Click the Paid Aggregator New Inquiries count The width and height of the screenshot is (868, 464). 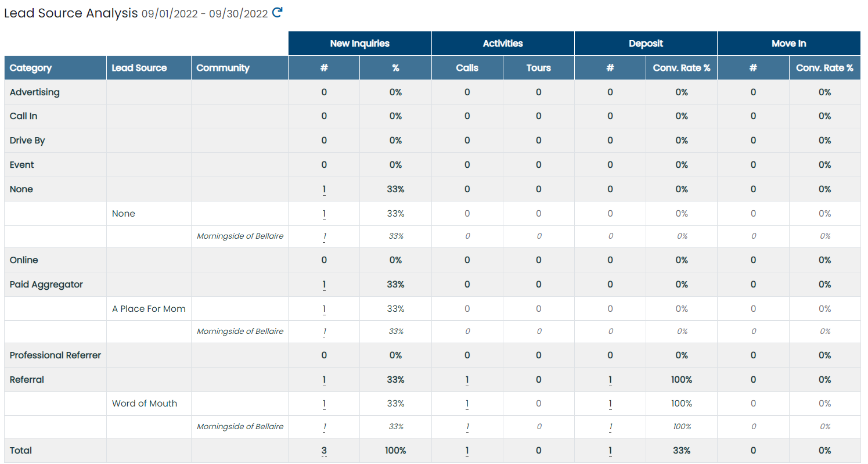click(x=324, y=285)
